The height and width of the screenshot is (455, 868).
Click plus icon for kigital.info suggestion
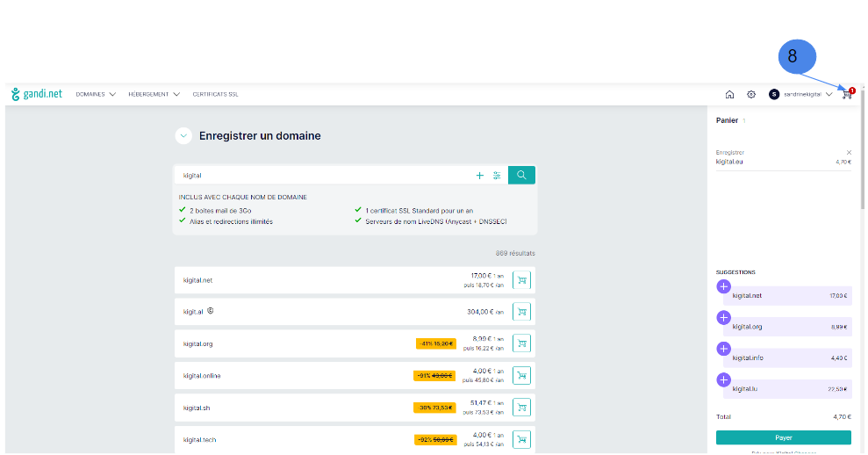[723, 349]
